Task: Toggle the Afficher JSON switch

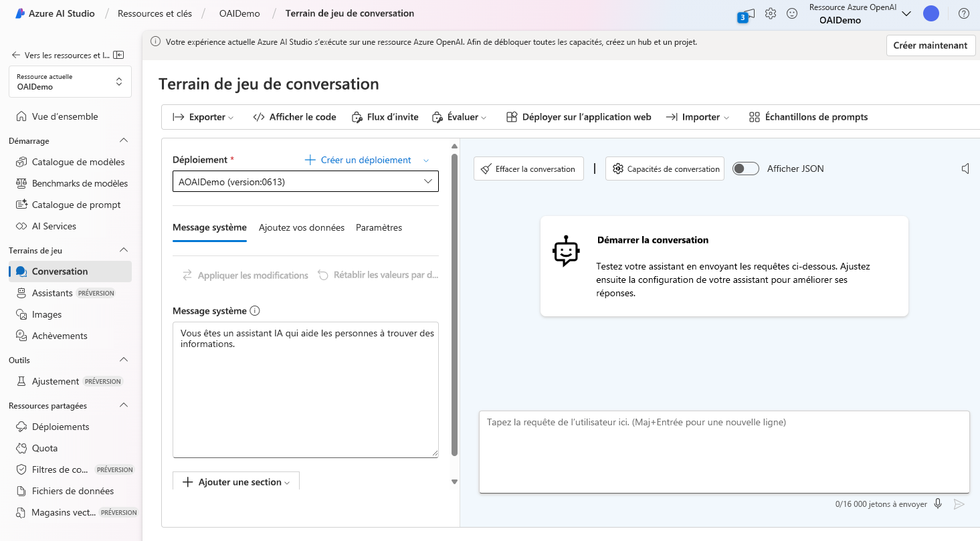Action: (x=746, y=169)
